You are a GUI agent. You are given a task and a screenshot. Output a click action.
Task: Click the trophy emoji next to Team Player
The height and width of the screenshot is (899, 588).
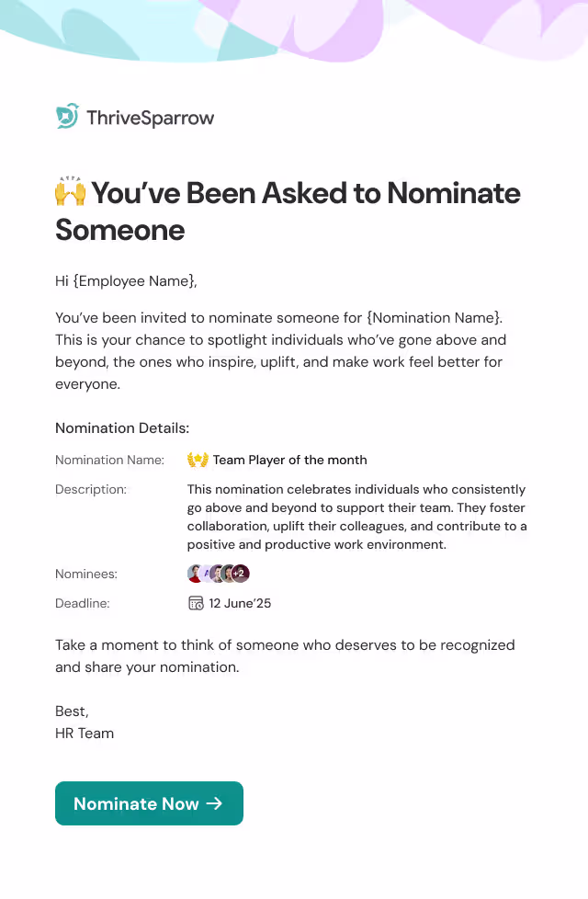(198, 460)
